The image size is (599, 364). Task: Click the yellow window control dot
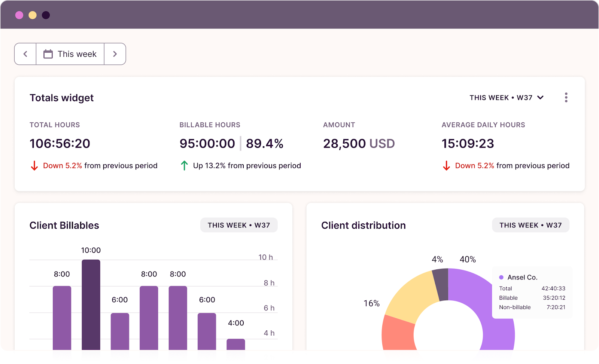click(x=32, y=15)
